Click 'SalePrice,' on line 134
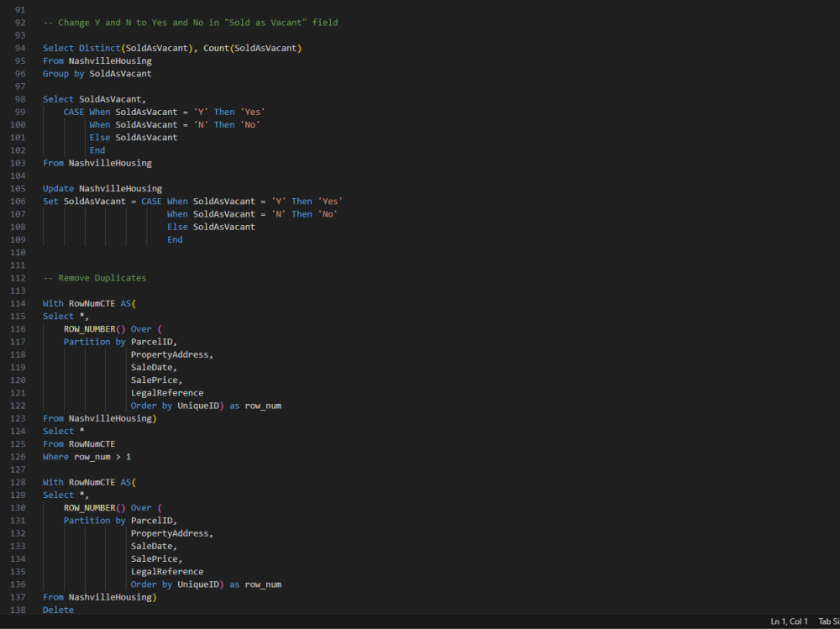This screenshot has width=840, height=629. pyautogui.click(x=156, y=558)
